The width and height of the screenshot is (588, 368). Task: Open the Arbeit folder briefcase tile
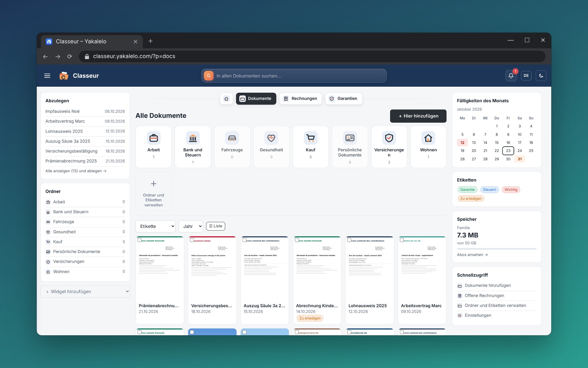(154, 147)
